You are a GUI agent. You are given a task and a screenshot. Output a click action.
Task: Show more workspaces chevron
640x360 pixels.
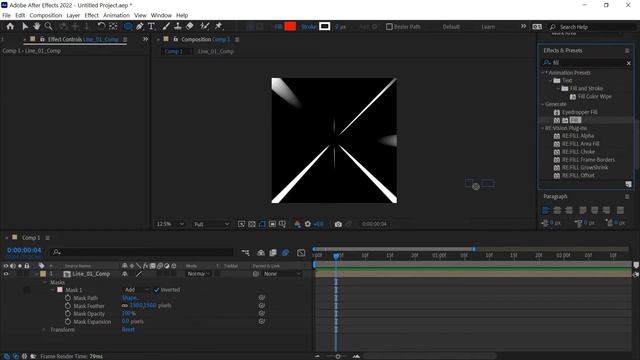pos(523,27)
